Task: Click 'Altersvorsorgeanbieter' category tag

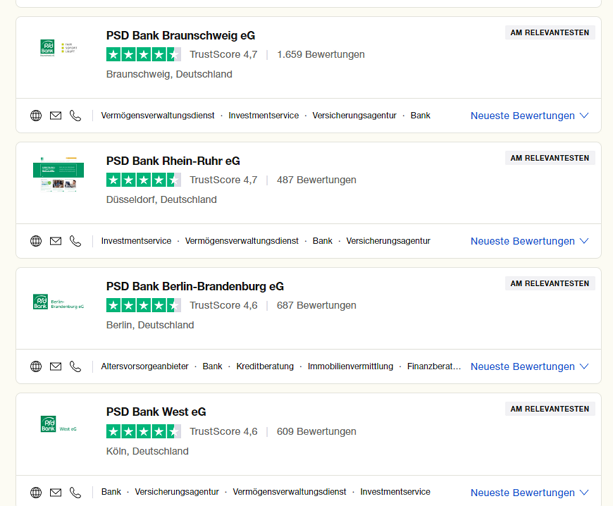Action: [x=145, y=366]
